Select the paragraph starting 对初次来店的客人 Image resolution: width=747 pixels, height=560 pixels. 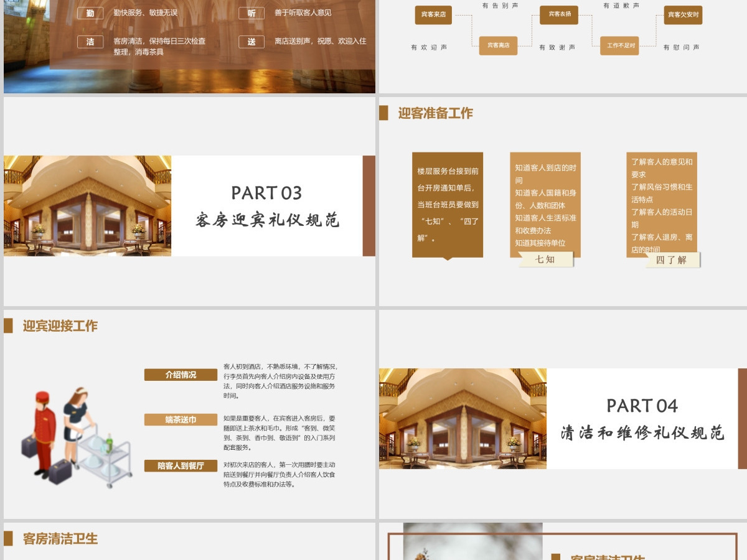click(x=281, y=474)
